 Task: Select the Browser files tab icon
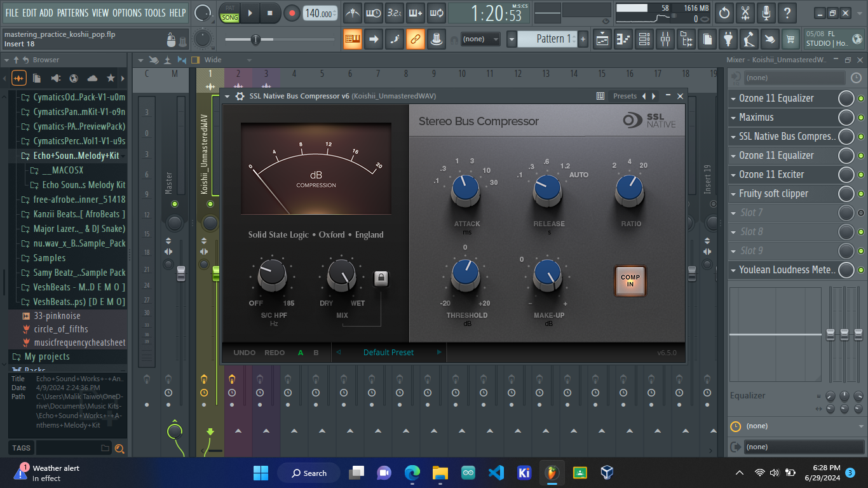point(37,78)
